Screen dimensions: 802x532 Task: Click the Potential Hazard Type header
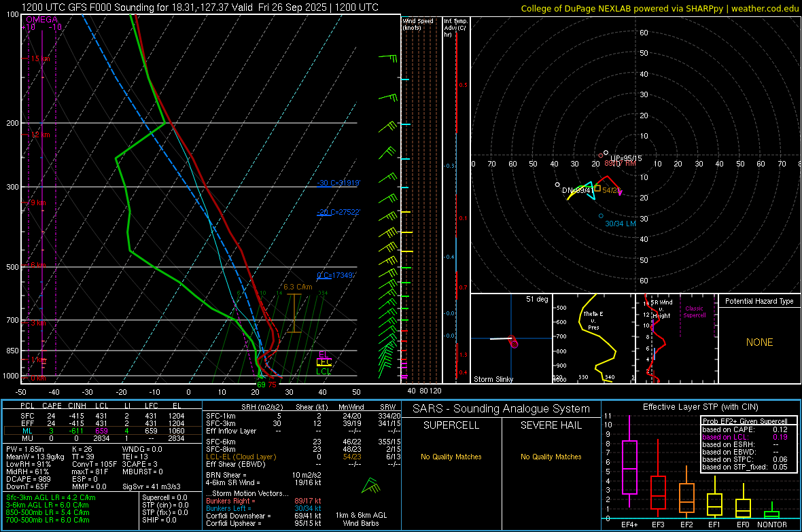[x=760, y=301]
